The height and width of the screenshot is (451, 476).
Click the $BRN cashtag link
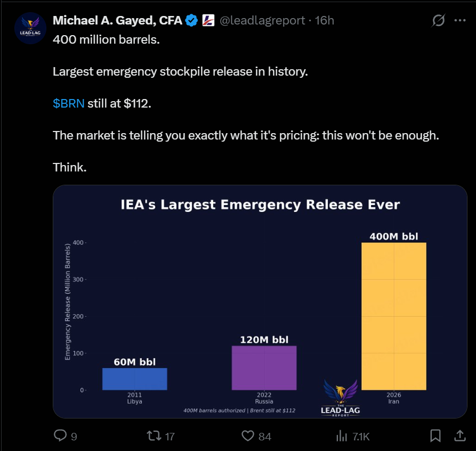69,103
